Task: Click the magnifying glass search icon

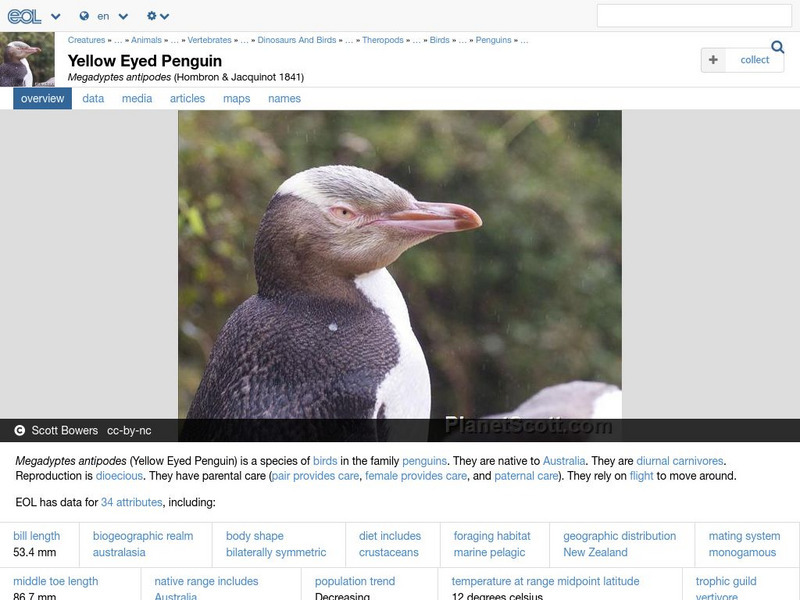Action: coord(777,46)
